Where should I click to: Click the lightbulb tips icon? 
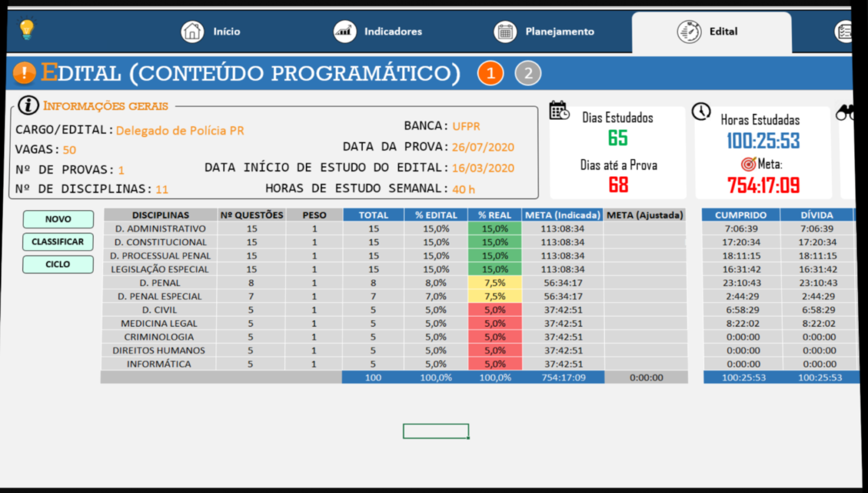pos(27,29)
